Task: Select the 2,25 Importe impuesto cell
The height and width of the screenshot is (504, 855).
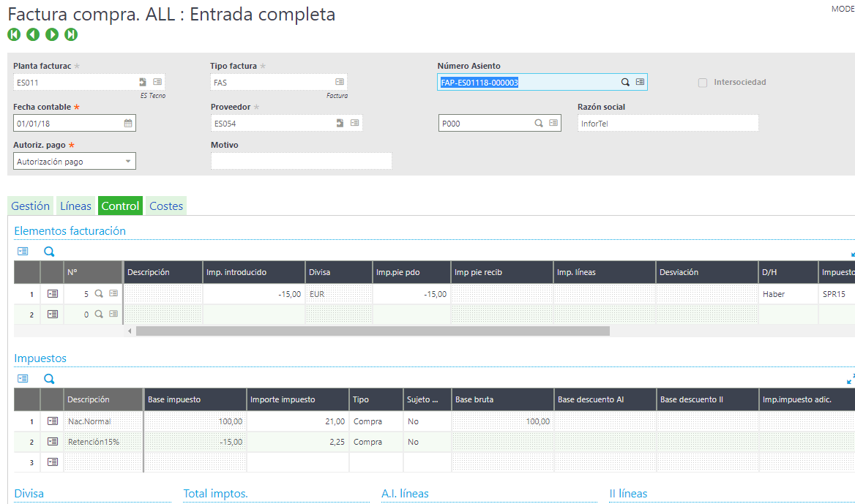Action: tap(298, 442)
